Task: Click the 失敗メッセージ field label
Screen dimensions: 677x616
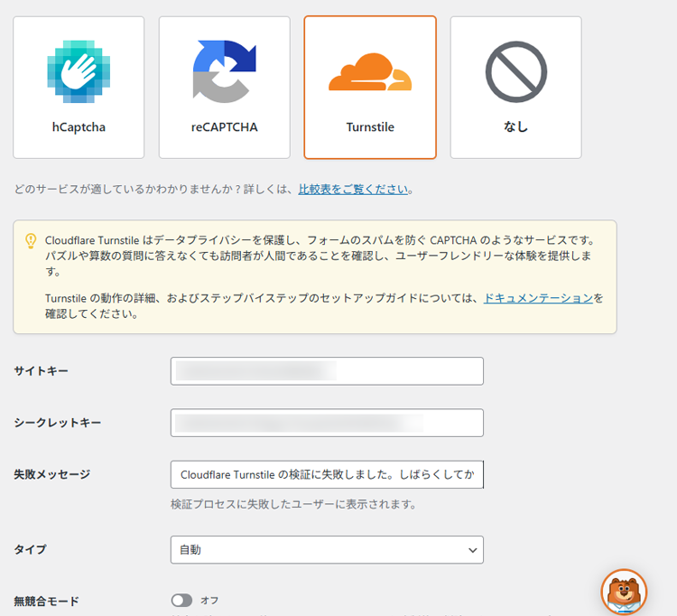Action: tap(51, 474)
